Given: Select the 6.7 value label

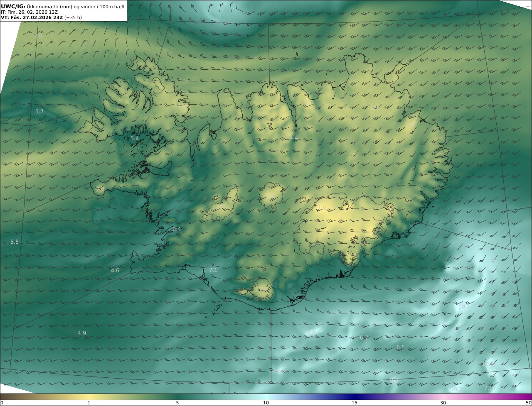Looking at the screenshot, I should coord(364,338).
